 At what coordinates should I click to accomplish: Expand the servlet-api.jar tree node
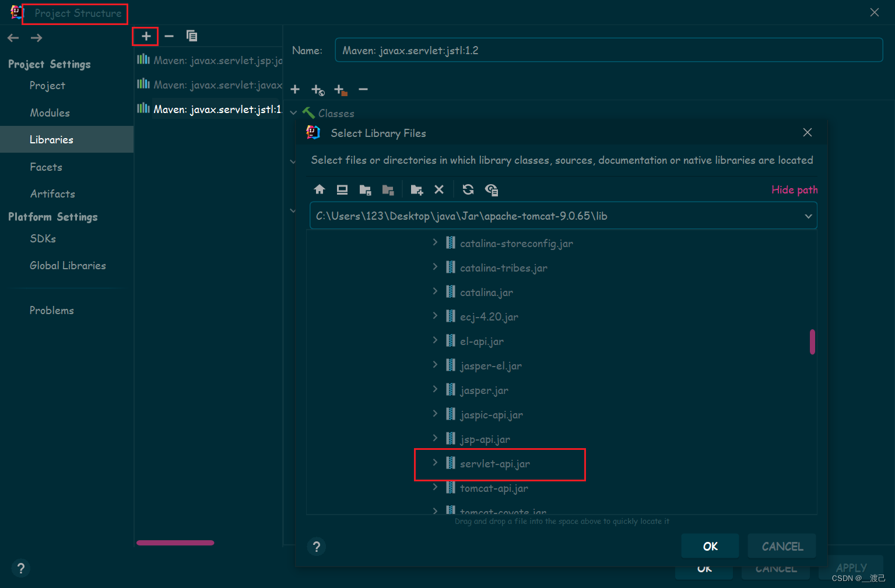435,463
